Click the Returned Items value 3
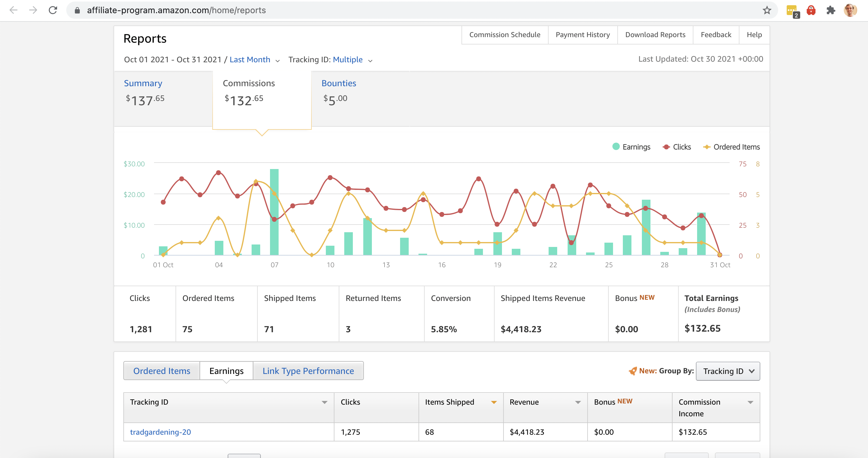The width and height of the screenshot is (868, 458). click(348, 329)
